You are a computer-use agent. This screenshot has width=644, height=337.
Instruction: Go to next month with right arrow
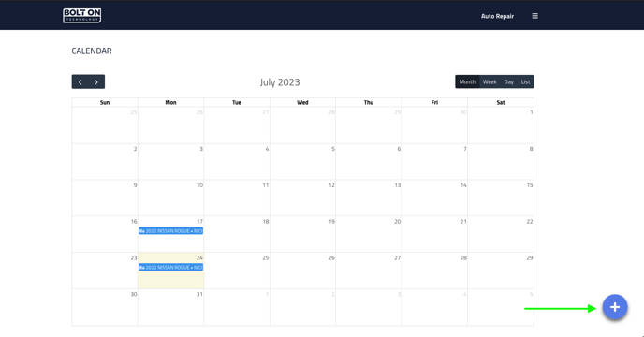[96, 81]
